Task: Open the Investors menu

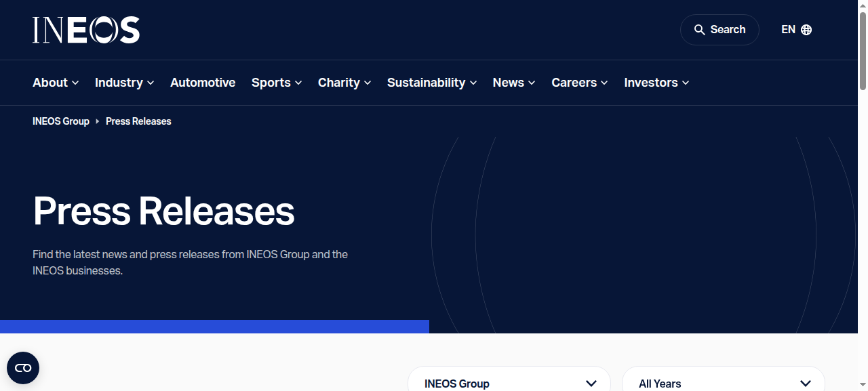Action: [657, 83]
